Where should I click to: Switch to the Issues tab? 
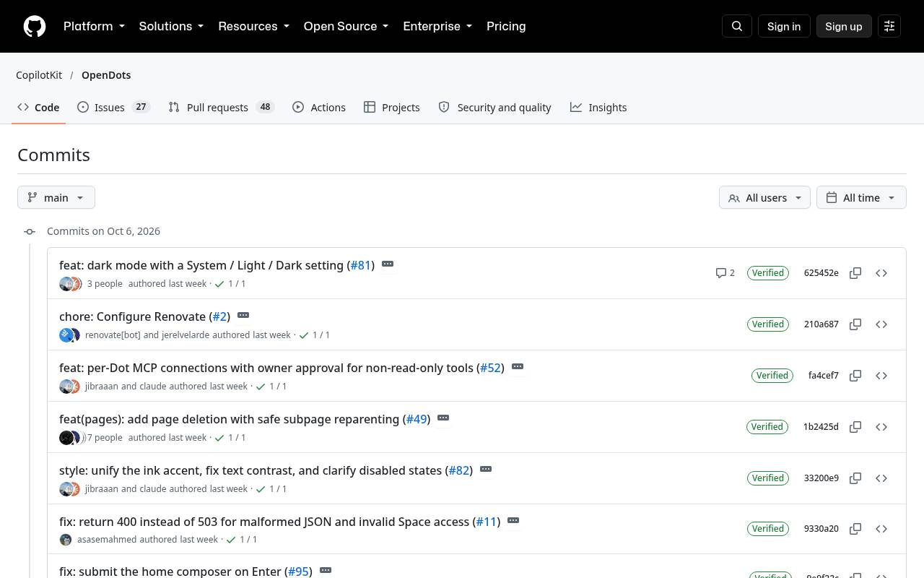coord(113,107)
